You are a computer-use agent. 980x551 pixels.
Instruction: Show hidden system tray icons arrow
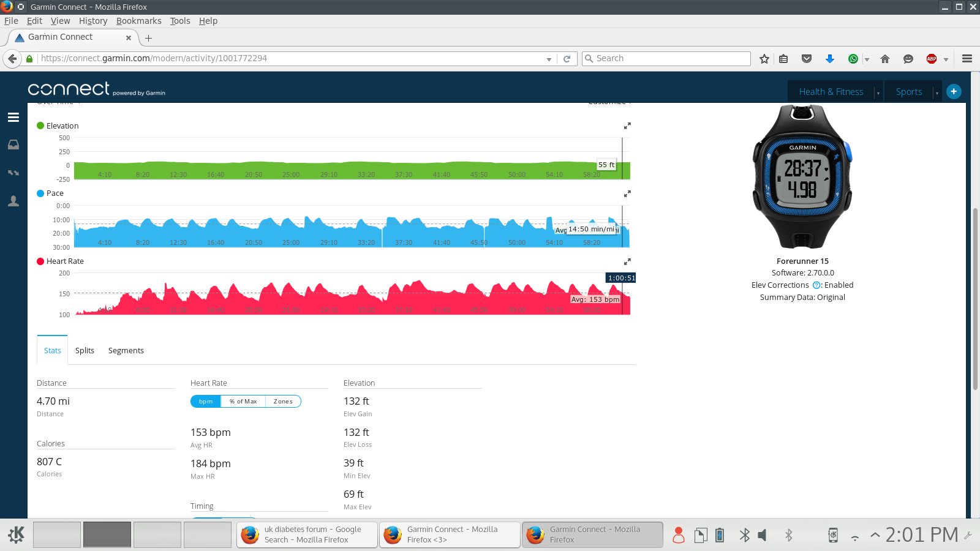(875, 535)
